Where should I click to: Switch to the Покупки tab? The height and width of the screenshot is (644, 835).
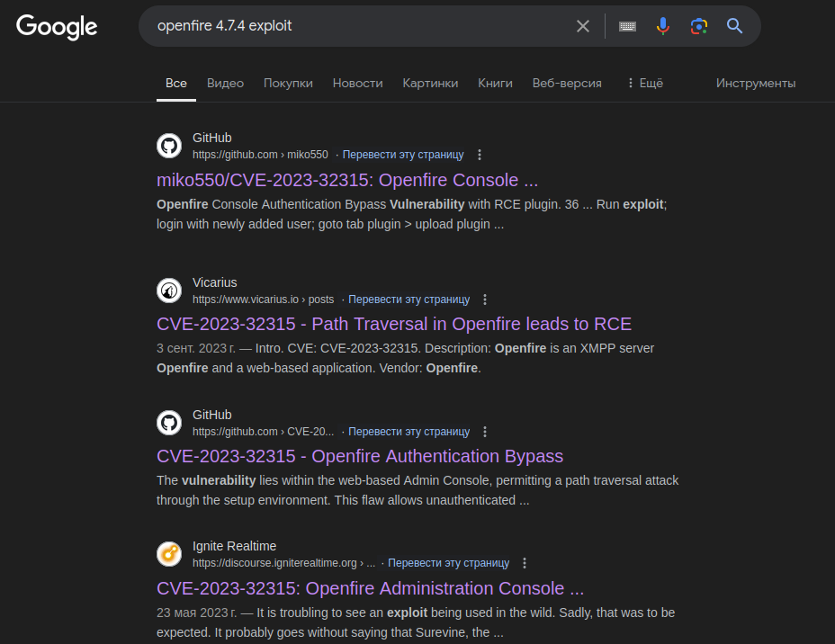(x=288, y=83)
